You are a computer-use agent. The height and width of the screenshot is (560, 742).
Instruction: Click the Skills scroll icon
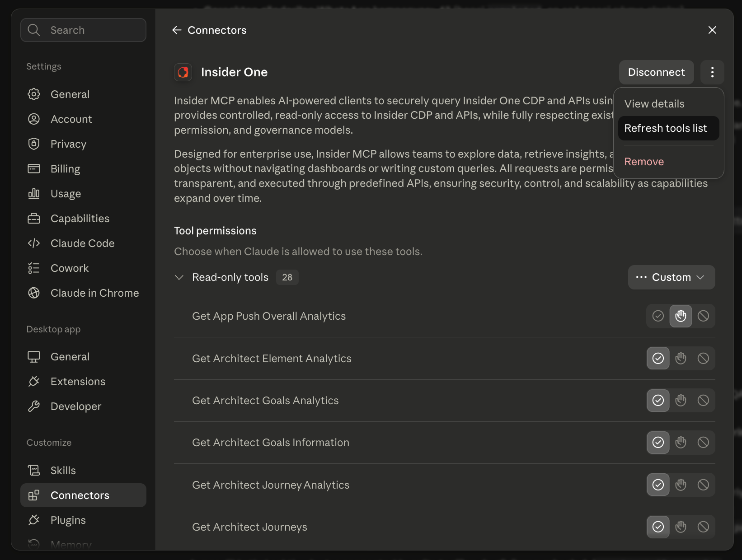click(x=34, y=470)
